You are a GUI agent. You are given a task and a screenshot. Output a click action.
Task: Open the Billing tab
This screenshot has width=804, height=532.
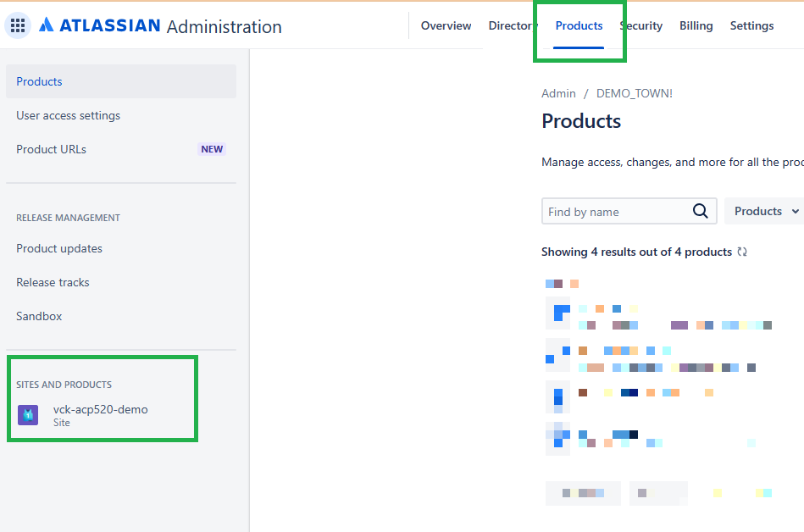[696, 25]
